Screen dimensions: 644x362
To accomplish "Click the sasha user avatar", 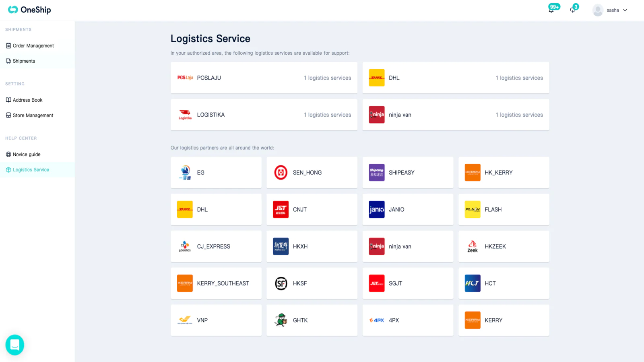I will coord(598,10).
